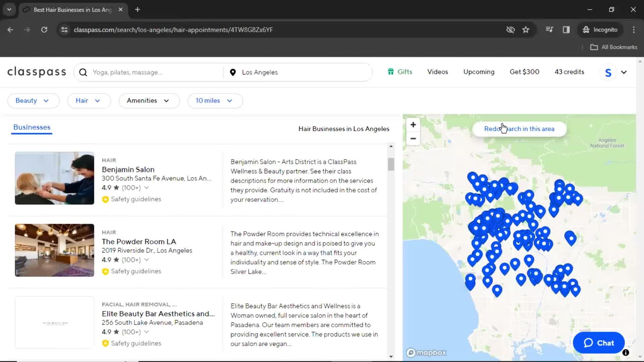The width and height of the screenshot is (644, 362).
Task: Open the Benjamin Salon listing title
Action: click(128, 170)
